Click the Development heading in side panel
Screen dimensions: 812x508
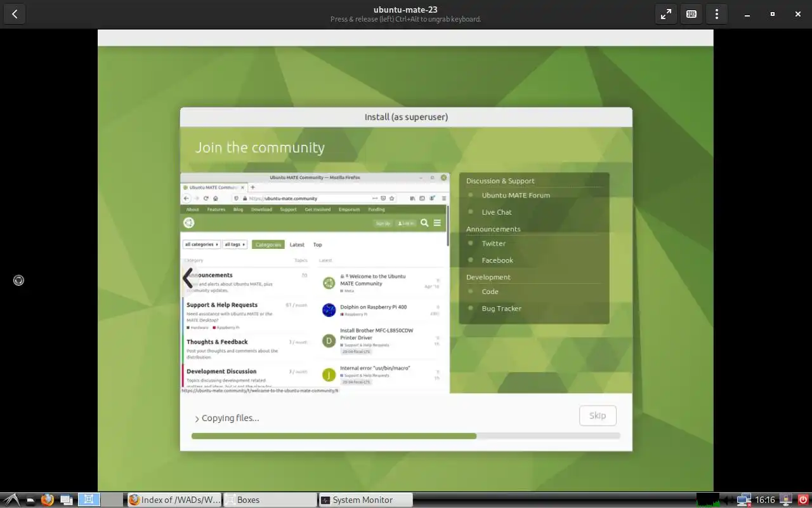click(x=488, y=277)
